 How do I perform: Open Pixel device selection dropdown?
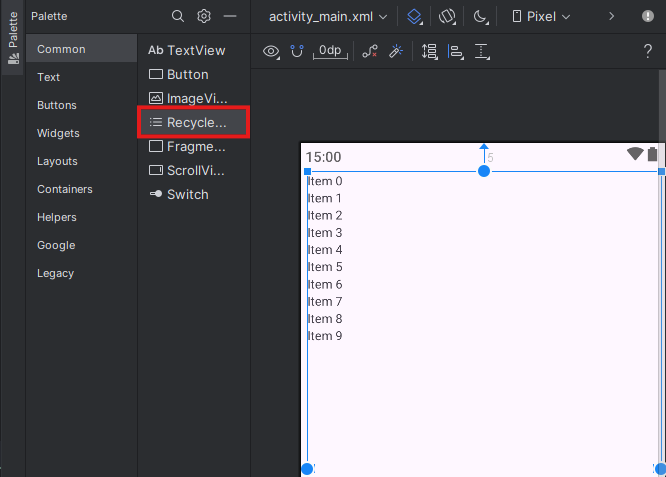click(541, 16)
